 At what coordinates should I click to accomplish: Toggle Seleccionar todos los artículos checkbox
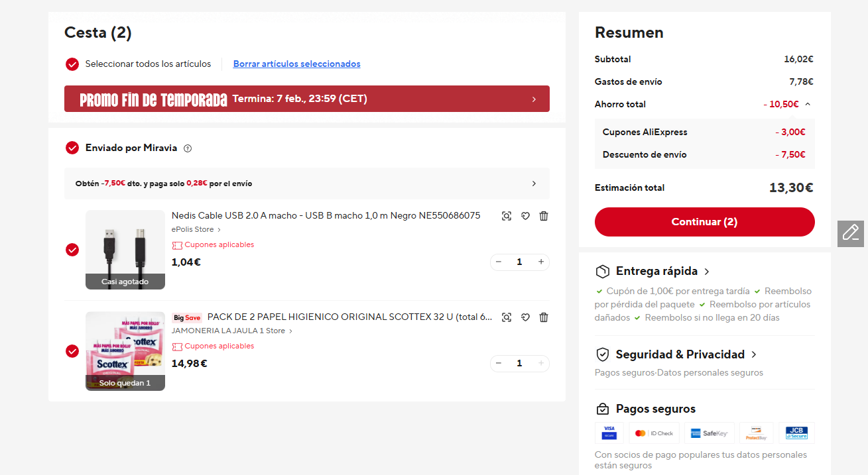(x=72, y=64)
